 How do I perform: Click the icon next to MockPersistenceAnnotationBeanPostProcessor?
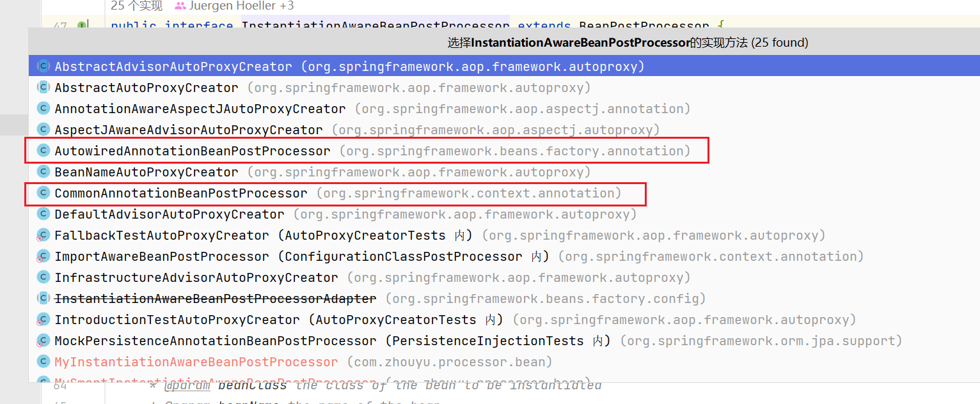coord(43,340)
